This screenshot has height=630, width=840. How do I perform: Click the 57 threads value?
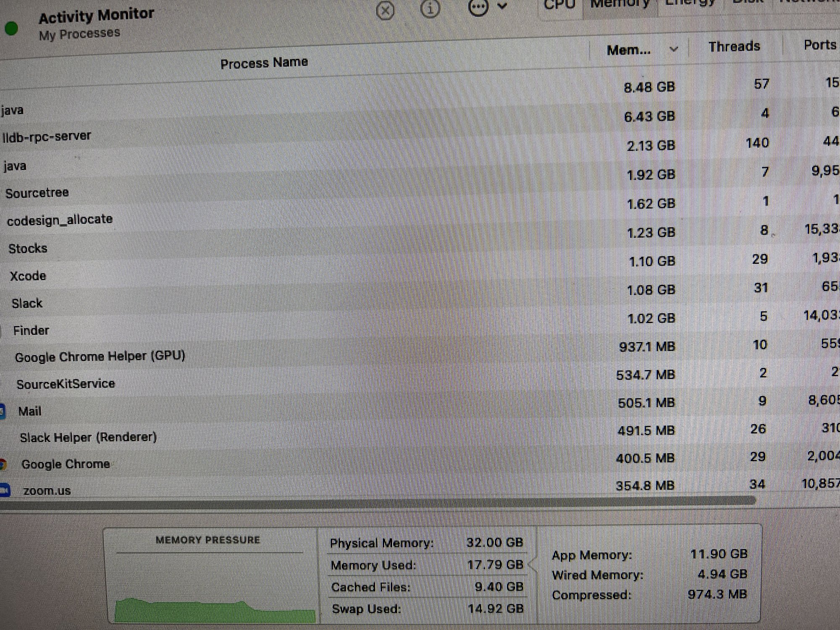[761, 84]
